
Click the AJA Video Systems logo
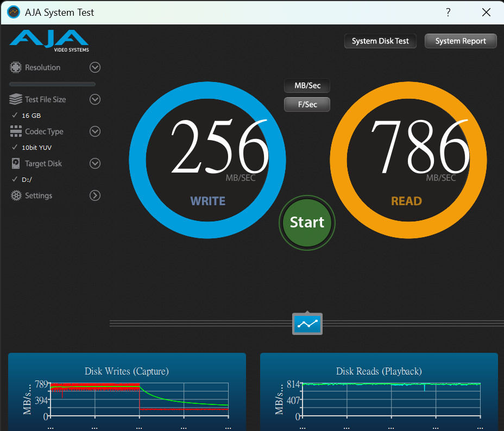[x=49, y=41]
